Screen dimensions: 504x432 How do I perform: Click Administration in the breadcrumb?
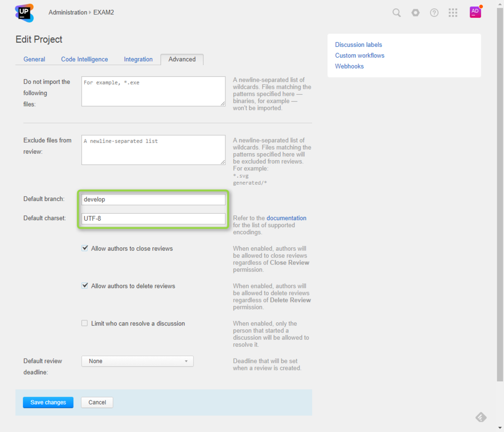pyautogui.click(x=68, y=12)
